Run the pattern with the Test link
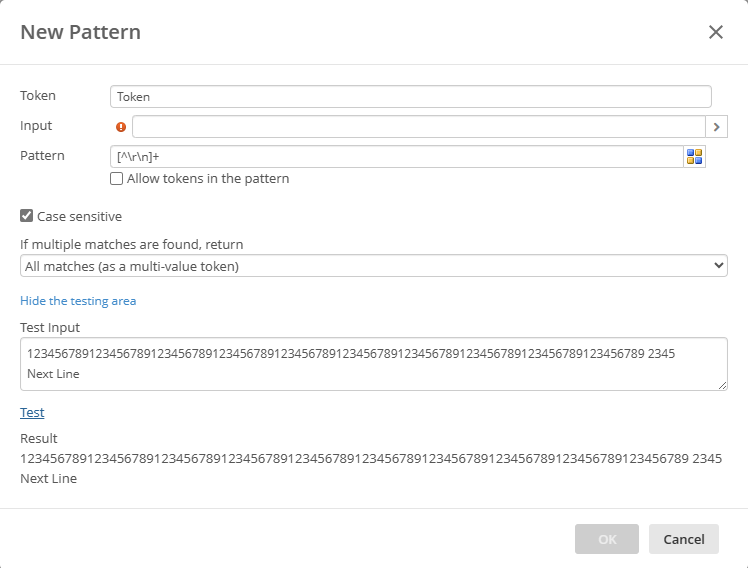Viewport: 748px width, 568px height. [x=32, y=412]
